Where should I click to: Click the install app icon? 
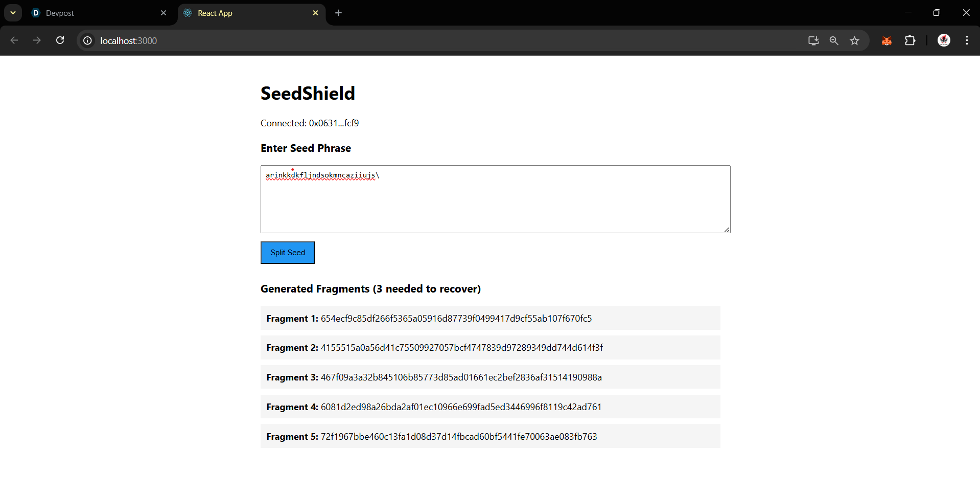coord(813,41)
